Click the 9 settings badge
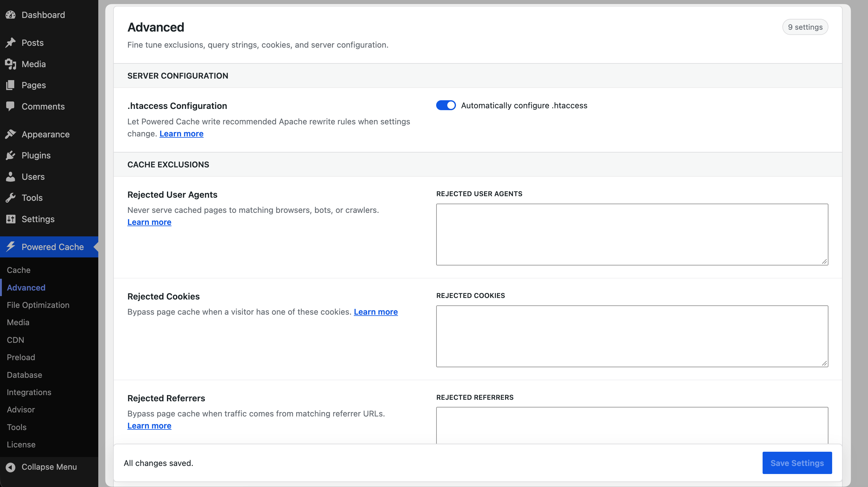The height and width of the screenshot is (487, 868). (x=805, y=27)
